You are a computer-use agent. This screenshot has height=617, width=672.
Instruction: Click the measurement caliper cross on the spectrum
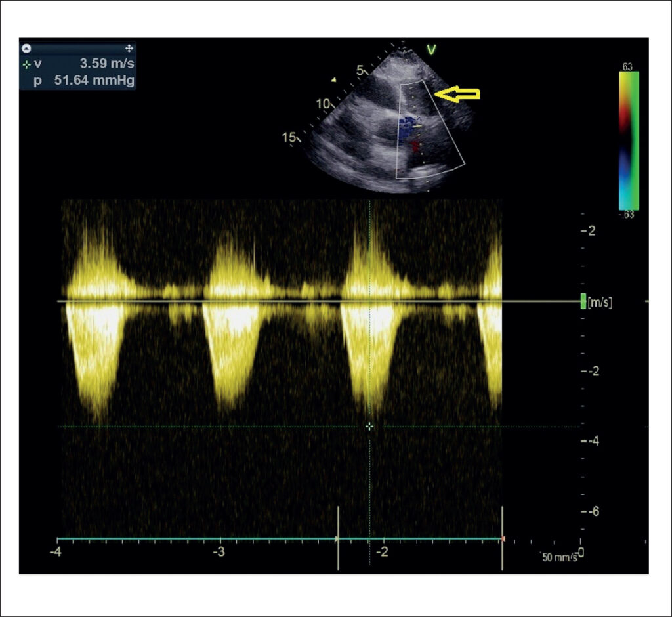click(x=369, y=427)
